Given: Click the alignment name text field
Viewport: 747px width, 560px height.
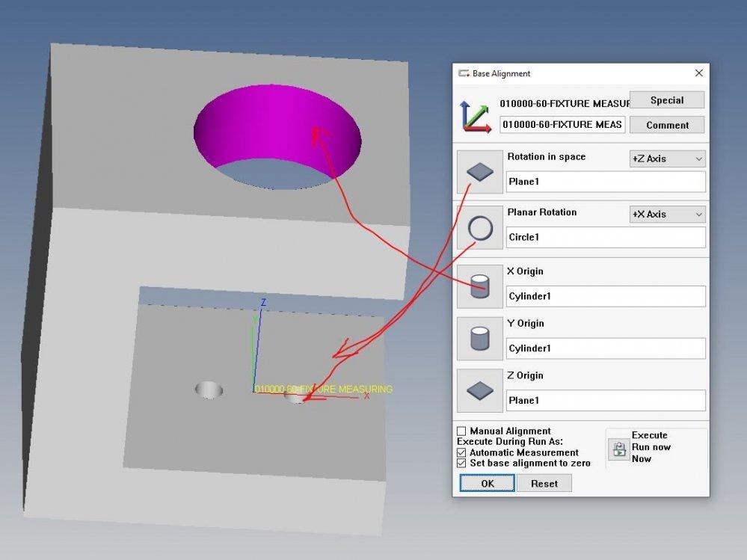Looking at the screenshot, I should coord(562,125).
